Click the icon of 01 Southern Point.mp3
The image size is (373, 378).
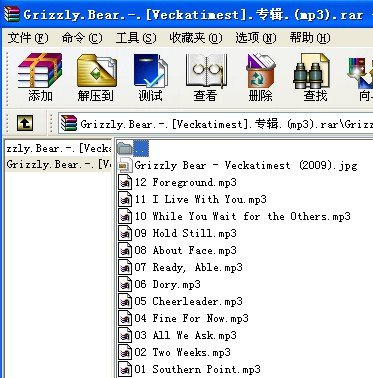[x=125, y=369]
